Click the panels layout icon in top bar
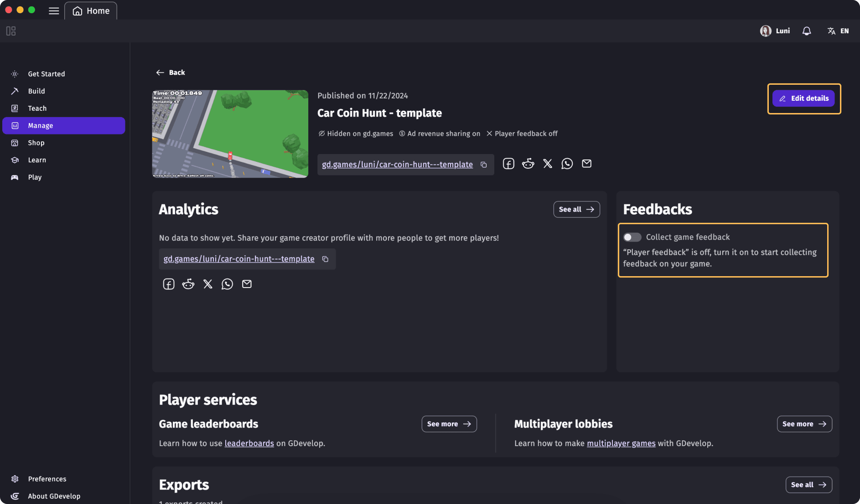Screen dimensions: 860x504 point(10,31)
